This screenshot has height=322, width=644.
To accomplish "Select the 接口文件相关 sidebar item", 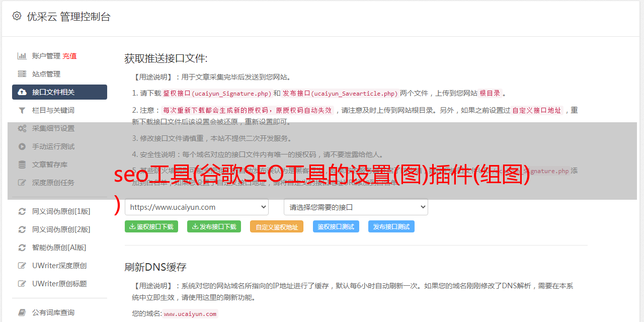I will 59,92.
